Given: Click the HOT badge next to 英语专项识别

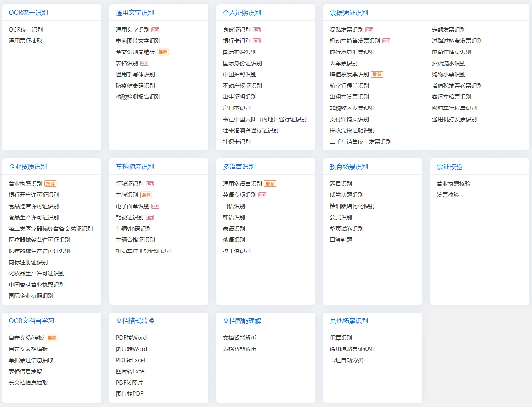Looking at the screenshot, I should tap(262, 195).
